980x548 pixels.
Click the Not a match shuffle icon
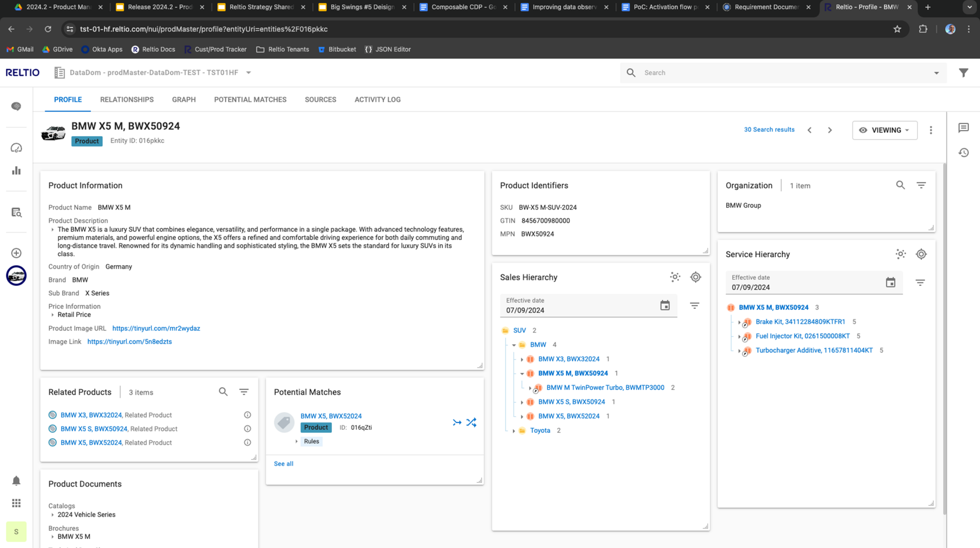[471, 422]
